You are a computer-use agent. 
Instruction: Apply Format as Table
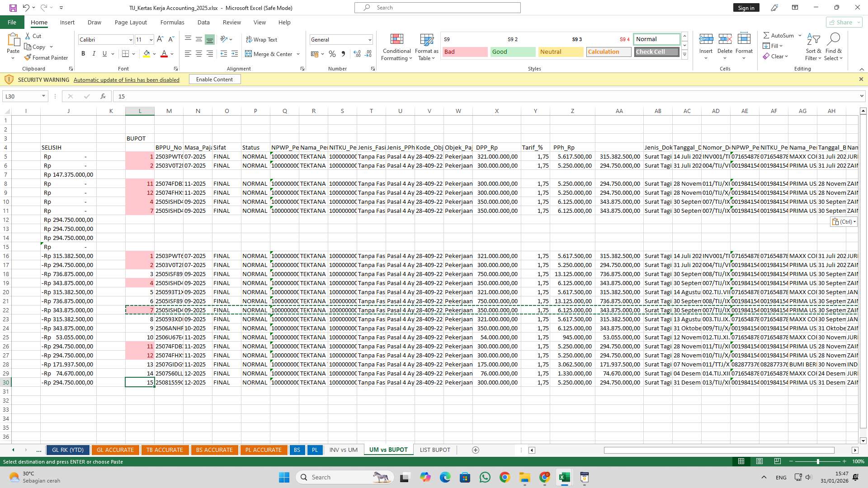425,47
